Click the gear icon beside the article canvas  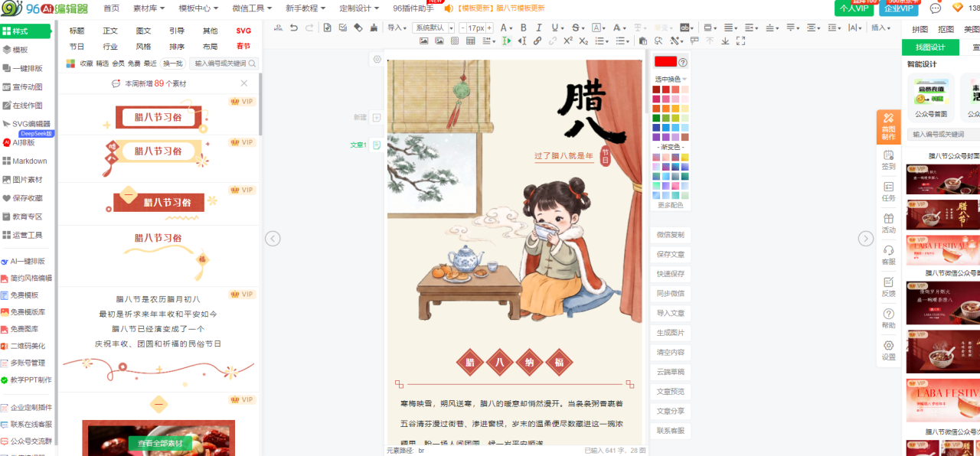377,59
